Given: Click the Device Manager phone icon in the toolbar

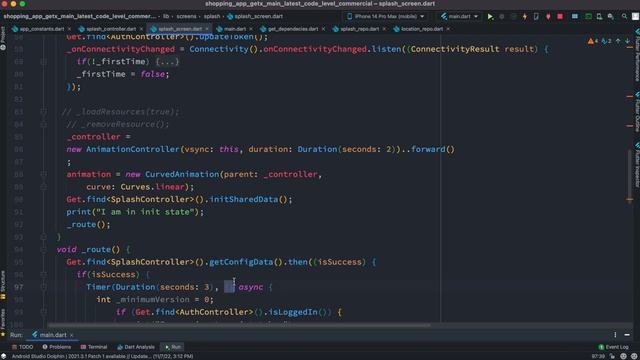Looking at the screenshot, I should coord(599,16).
